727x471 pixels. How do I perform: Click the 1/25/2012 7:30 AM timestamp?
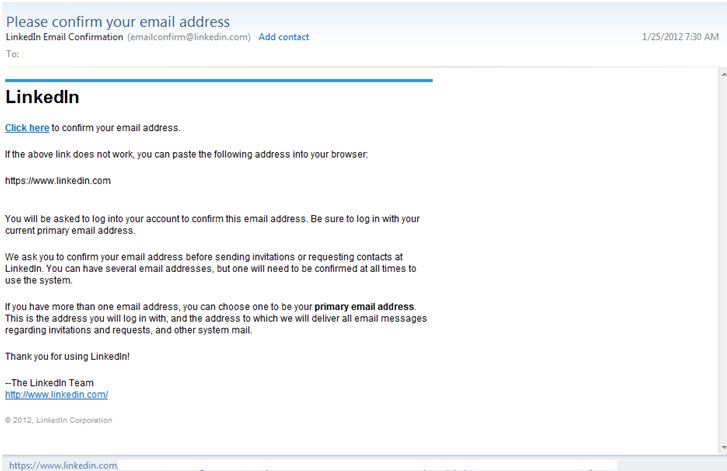(x=680, y=37)
